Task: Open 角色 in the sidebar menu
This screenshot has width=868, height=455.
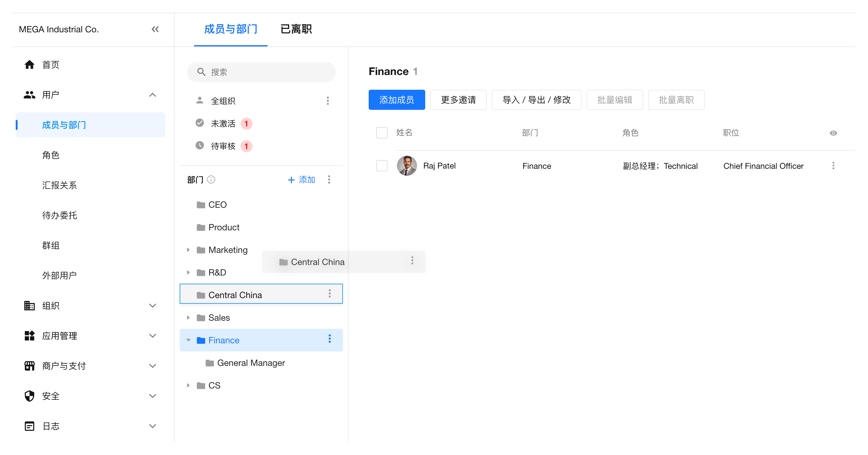Action: pos(51,155)
